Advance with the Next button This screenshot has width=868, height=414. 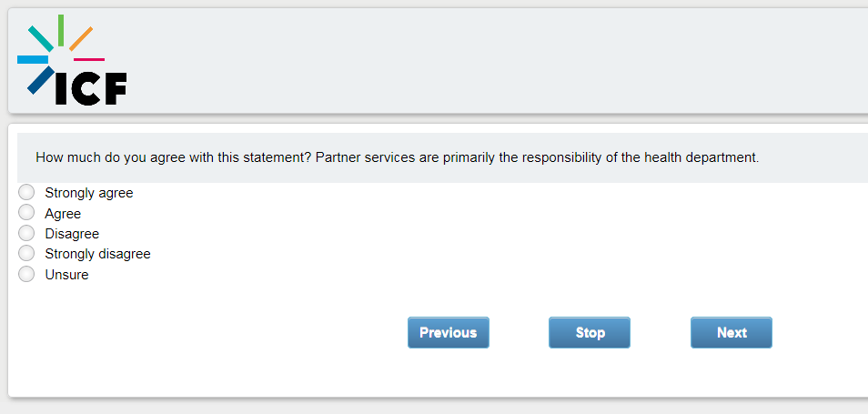(x=731, y=333)
